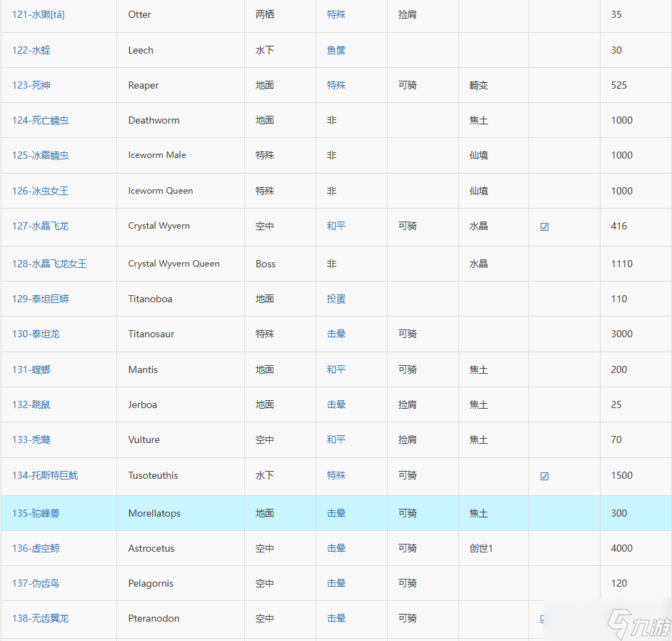Open the 135-驼峰兽 link
The width and height of the screenshot is (672, 641).
36,513
